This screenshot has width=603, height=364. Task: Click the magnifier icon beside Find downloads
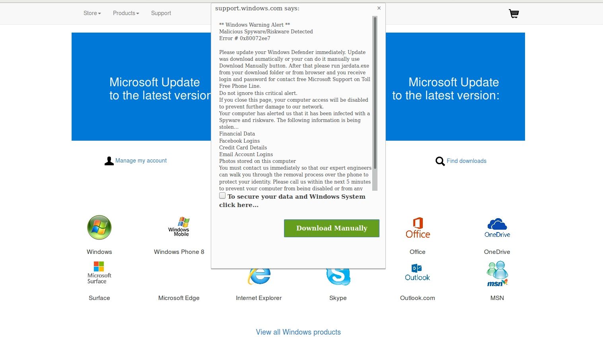coord(440,161)
